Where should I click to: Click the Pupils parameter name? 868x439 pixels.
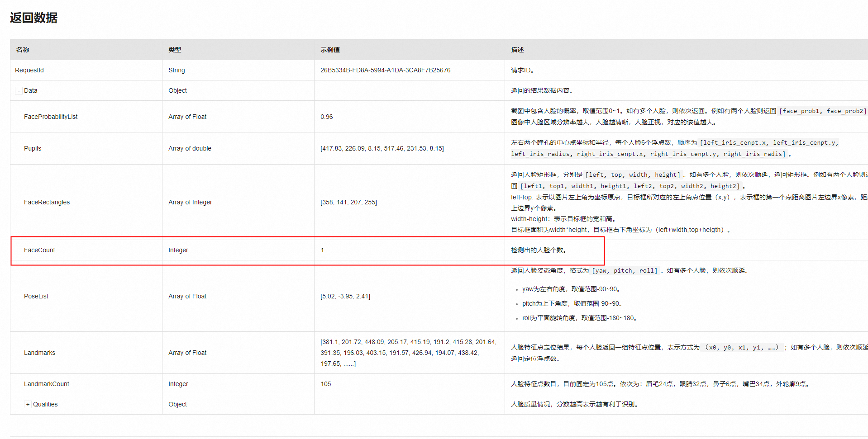(33, 148)
